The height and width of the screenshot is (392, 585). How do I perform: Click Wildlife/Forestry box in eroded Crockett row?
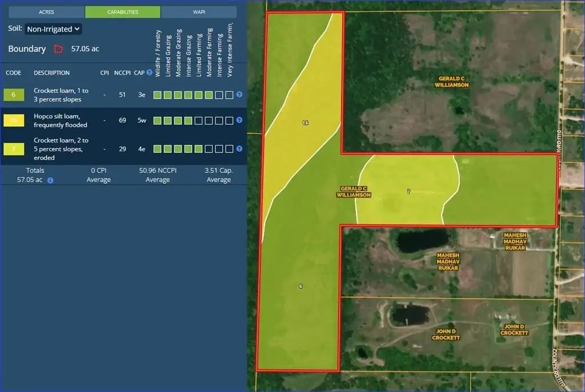coord(157,149)
